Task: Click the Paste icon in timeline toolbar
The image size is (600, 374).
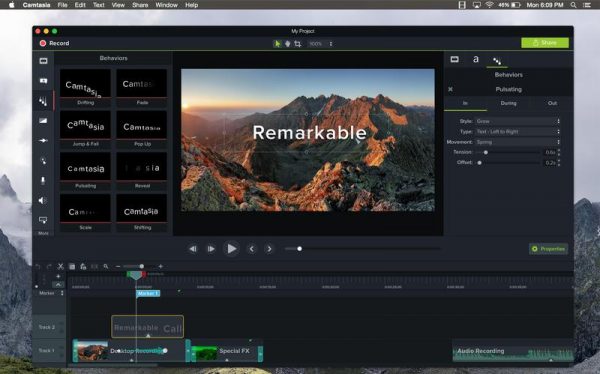Action: (83, 266)
